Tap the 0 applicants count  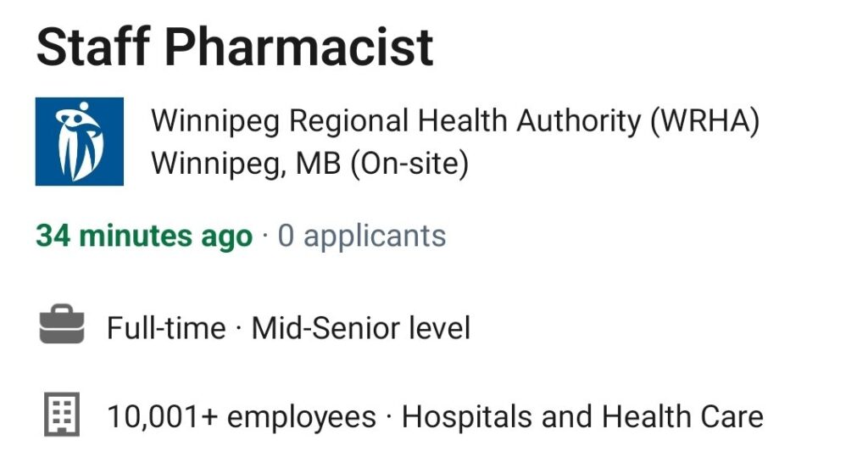point(361,237)
